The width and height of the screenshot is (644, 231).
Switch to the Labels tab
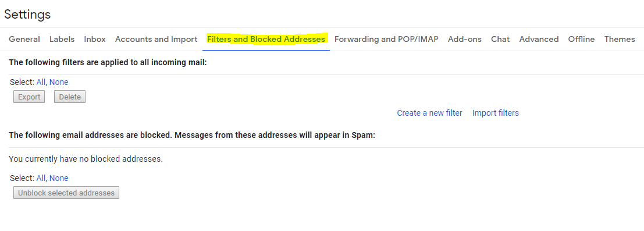(62, 39)
